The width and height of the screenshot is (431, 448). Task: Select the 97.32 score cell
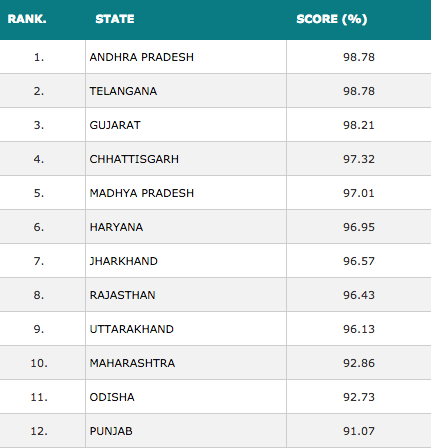(x=359, y=159)
